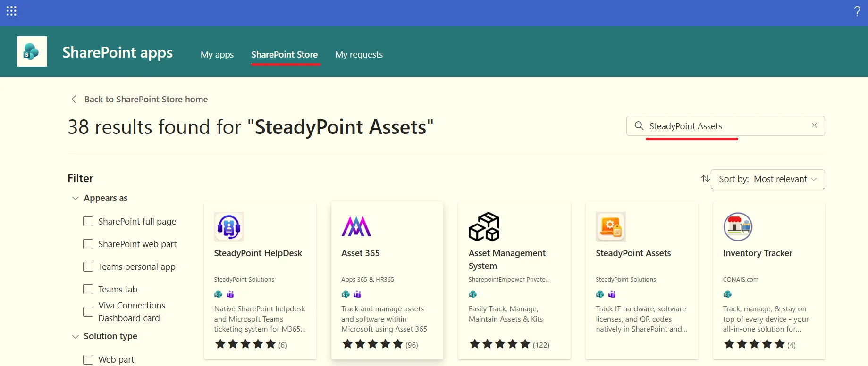Open the Inventory Tracker app title
868x366 pixels.
click(x=758, y=253)
